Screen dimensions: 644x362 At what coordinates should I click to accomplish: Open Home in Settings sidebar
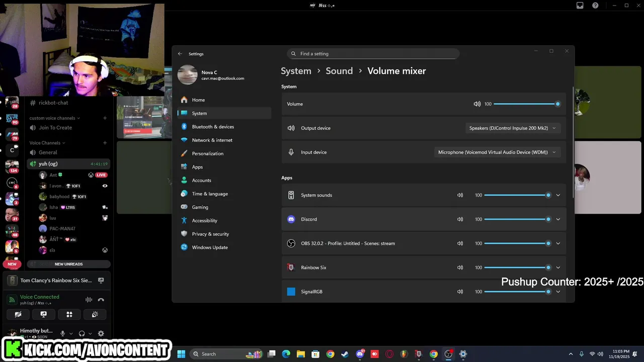[x=224, y=100]
